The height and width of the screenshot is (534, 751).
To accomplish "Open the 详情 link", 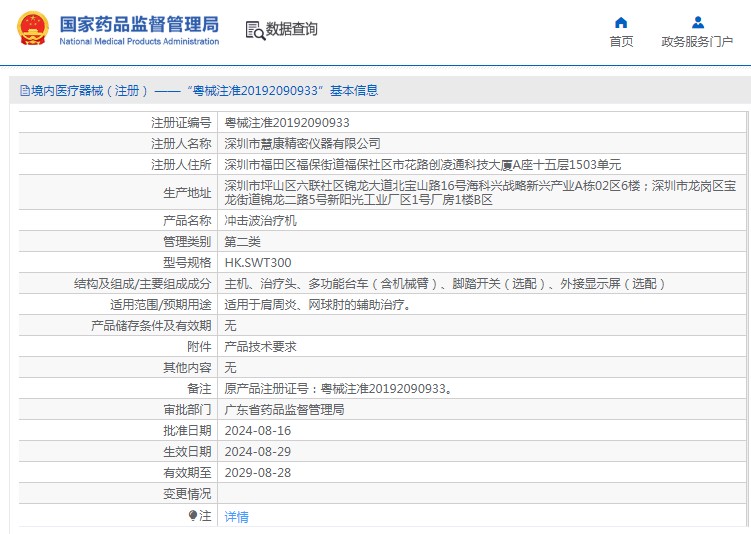I will pyautogui.click(x=236, y=517).
